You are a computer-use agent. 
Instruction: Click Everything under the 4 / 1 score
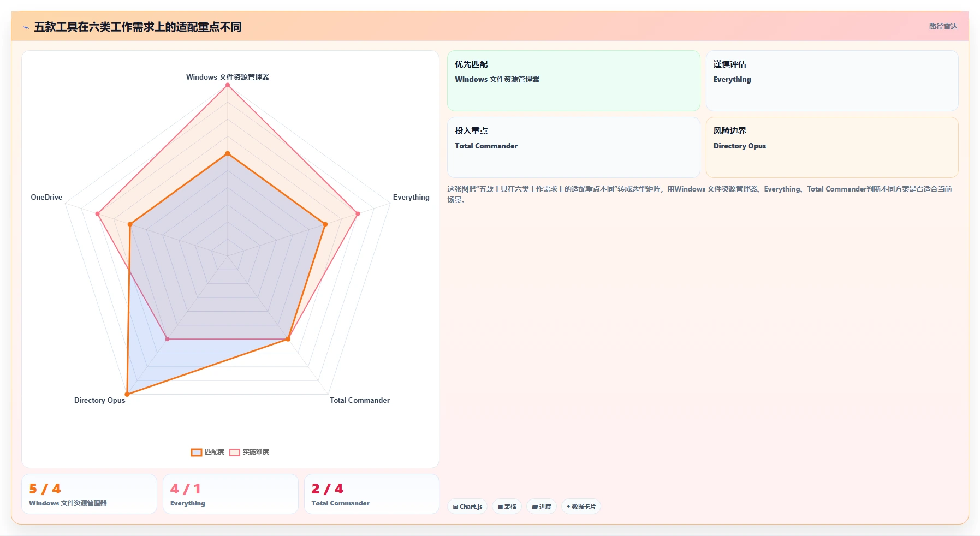pos(187,503)
